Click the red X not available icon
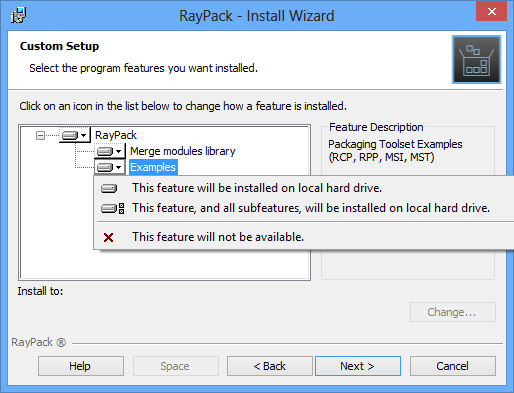The width and height of the screenshot is (514, 393). pyautogui.click(x=108, y=237)
